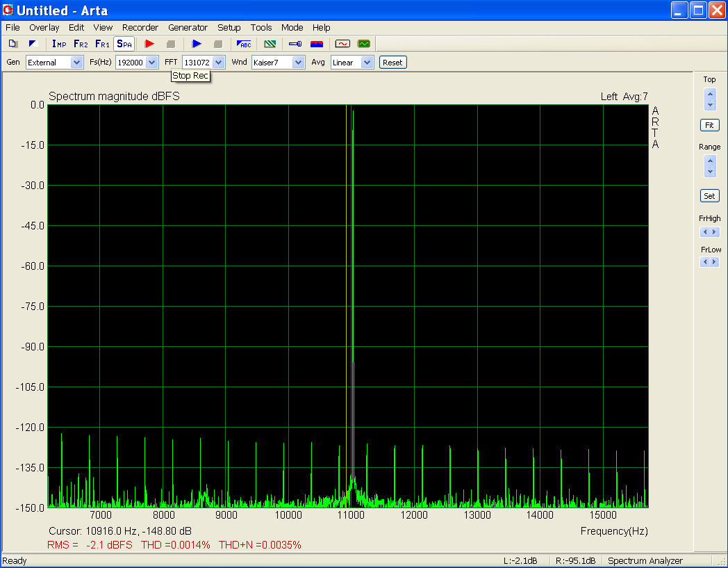This screenshot has height=568, width=728.
Task: Open the Fs(Hz) sampling rate dropdown
Action: 137,63
